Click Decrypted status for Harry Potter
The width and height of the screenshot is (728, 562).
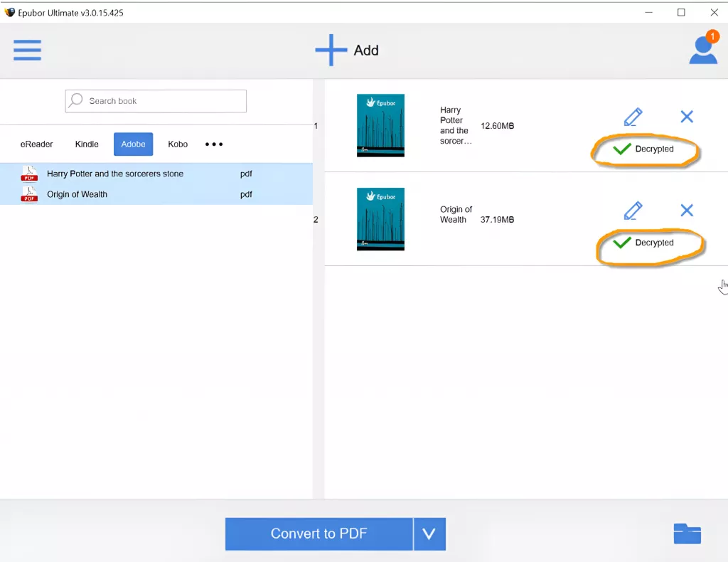coord(654,149)
